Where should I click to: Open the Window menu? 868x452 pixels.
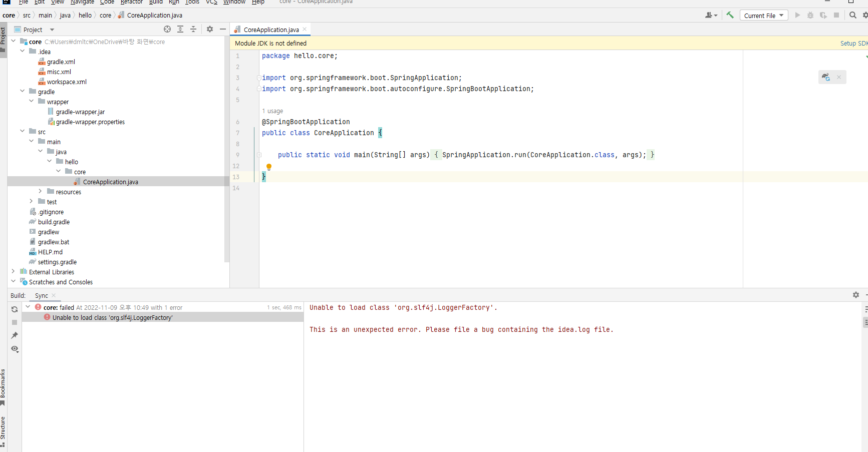point(234,2)
